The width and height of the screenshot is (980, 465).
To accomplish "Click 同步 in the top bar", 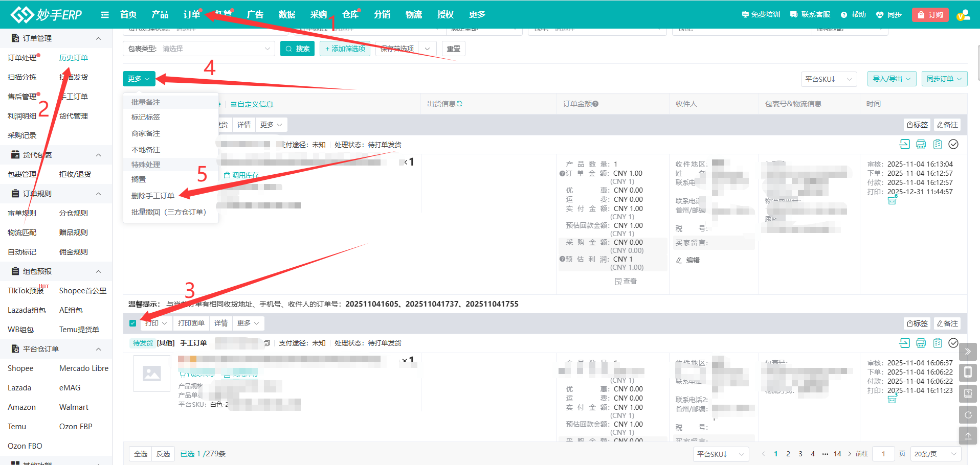I will point(889,15).
